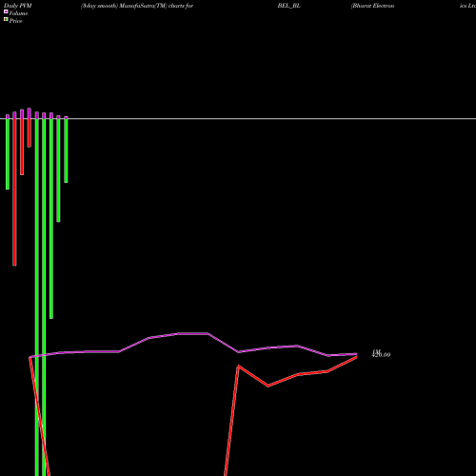This screenshot has width=476, height=476.
Task: Click the gray horizontal baseline at the chart's right
Action: (445, 119)
